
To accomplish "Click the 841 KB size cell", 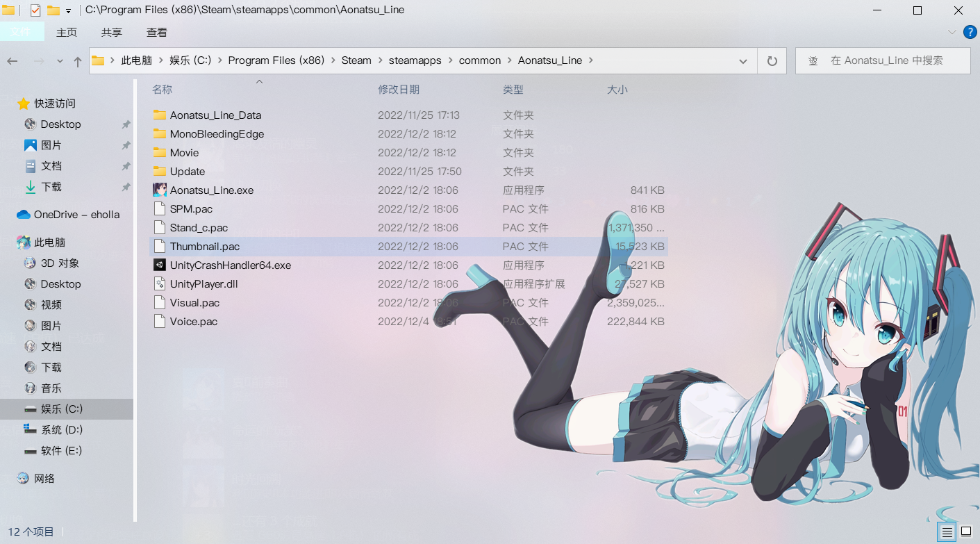I will [x=647, y=190].
